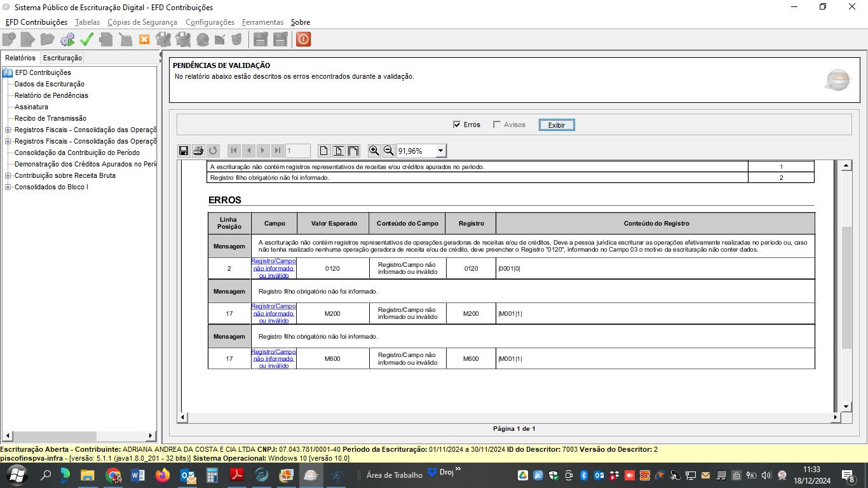Uncheck the Erros checkbox

[456, 125]
